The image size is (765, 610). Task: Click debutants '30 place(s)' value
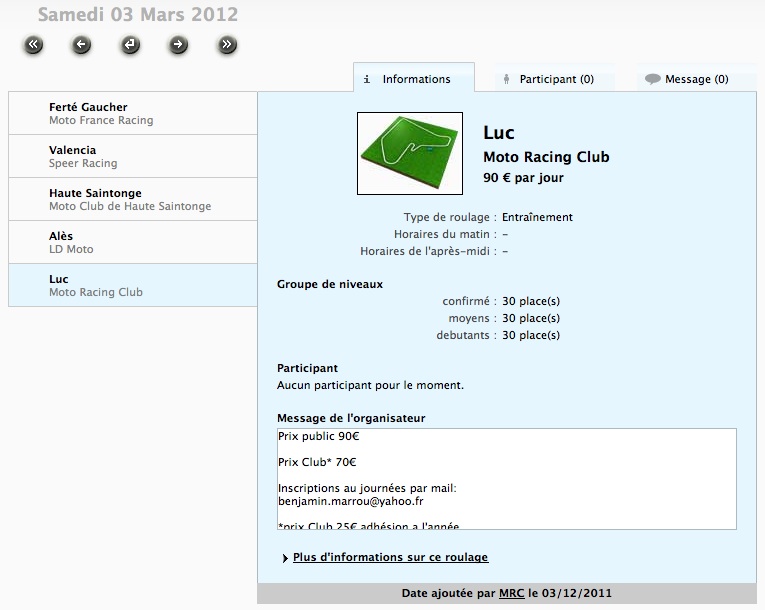pos(531,335)
